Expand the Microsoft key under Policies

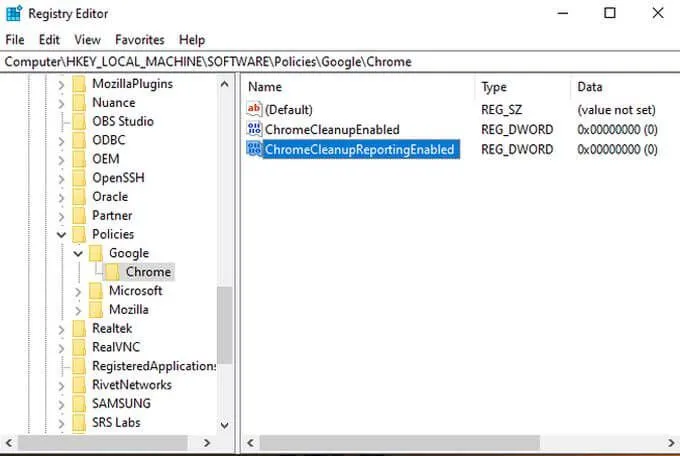point(78,292)
